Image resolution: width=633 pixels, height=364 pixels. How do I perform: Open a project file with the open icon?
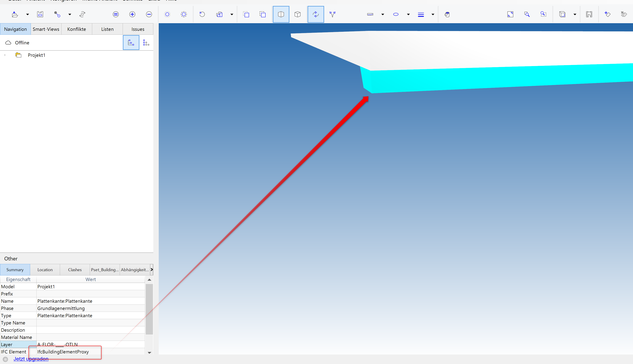click(x=14, y=14)
